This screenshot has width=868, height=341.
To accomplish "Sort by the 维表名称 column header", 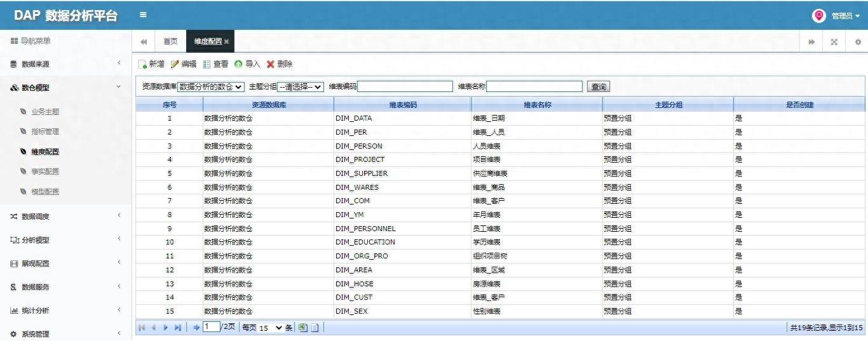I will pyautogui.click(x=537, y=105).
